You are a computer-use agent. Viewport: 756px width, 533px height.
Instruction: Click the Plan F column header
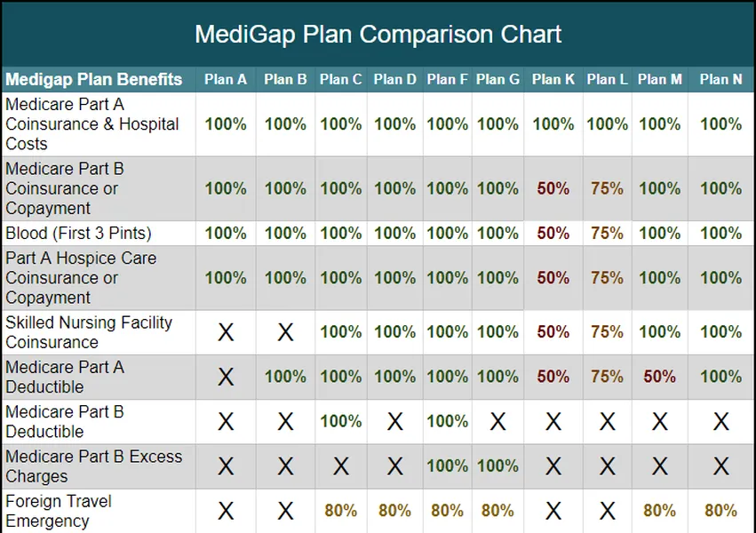point(447,79)
